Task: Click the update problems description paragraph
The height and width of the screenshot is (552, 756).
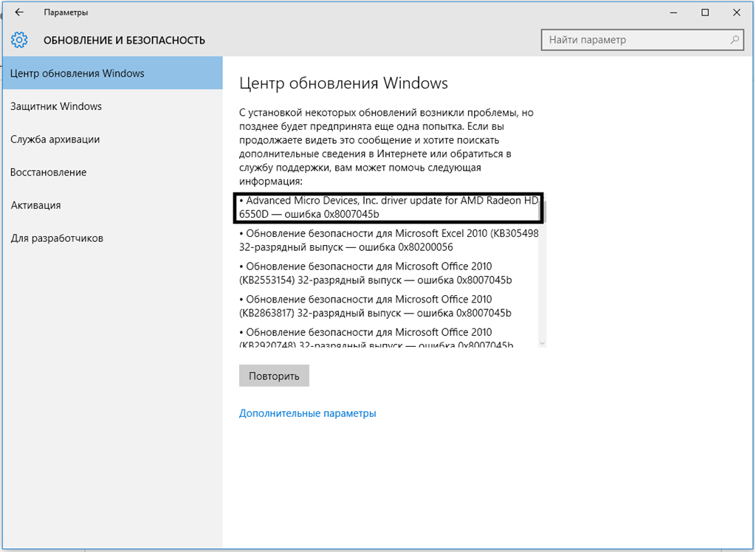Action: click(x=386, y=147)
